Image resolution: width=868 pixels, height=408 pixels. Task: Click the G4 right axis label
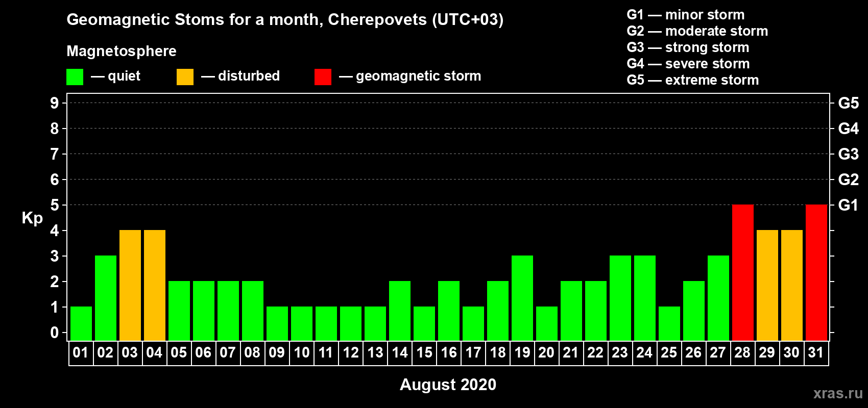click(849, 129)
